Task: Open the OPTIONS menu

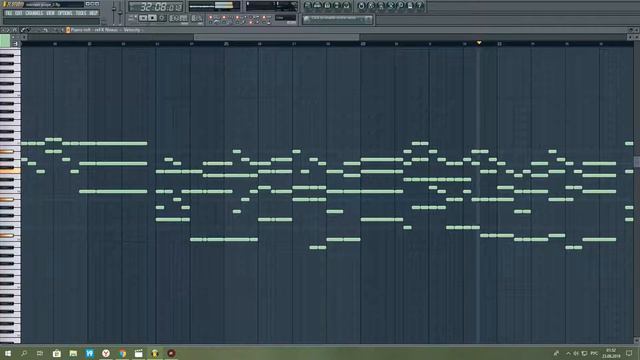Action: click(x=64, y=13)
